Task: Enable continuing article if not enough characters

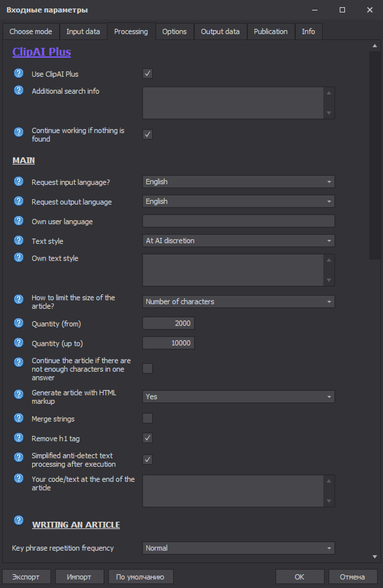Action: 148,368
